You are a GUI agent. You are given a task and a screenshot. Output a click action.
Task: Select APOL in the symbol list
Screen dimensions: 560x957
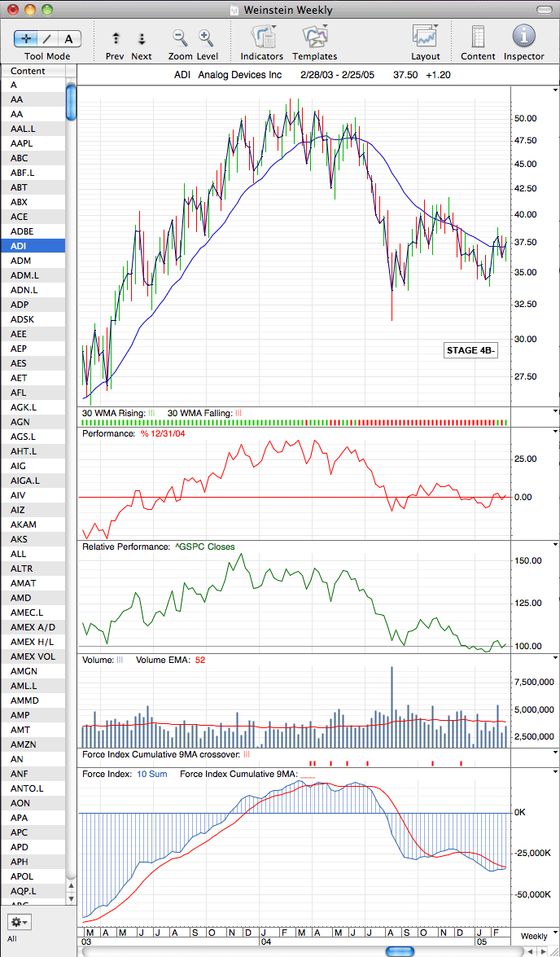point(32,876)
